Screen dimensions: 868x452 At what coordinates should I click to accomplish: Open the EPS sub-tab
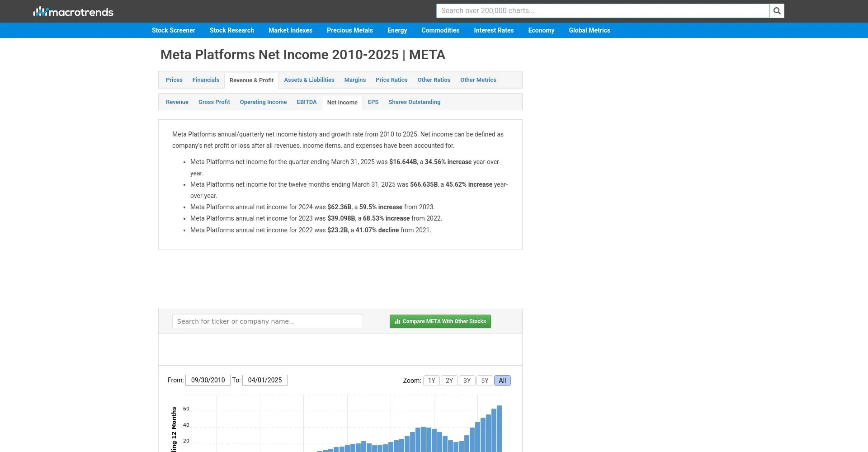click(373, 102)
